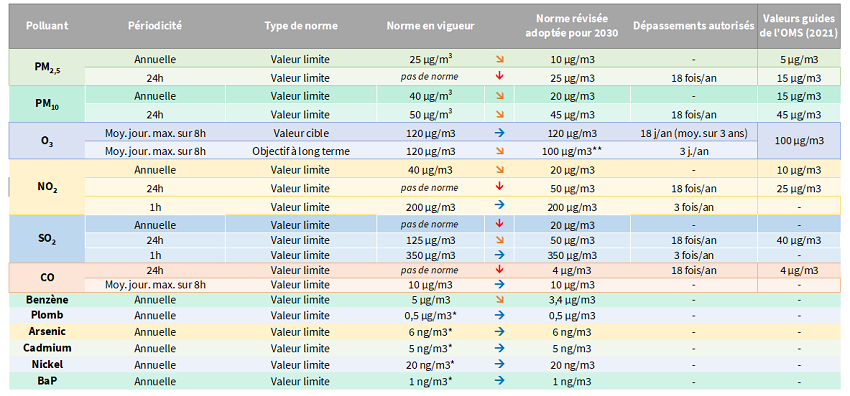Click the orange arrow in PM2,5 annual row
Viewport: 850px width, 396px height.
coord(500,59)
